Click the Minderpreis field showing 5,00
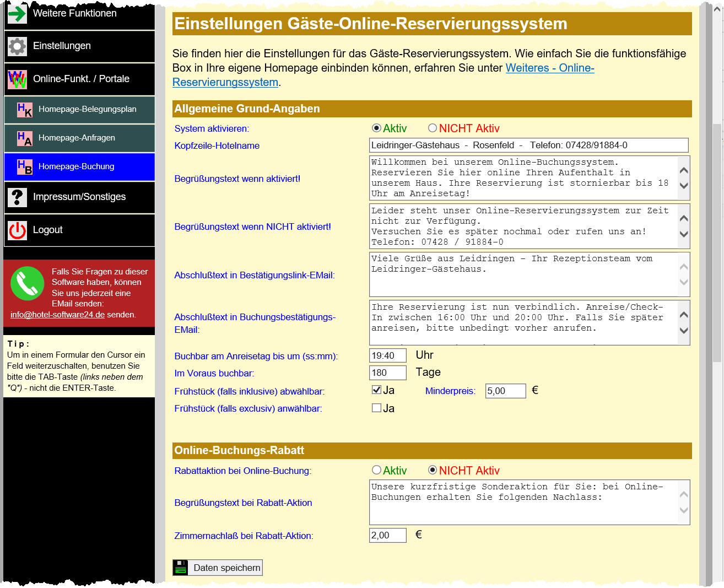Image resolution: width=724 pixels, height=588 pixels. [506, 391]
